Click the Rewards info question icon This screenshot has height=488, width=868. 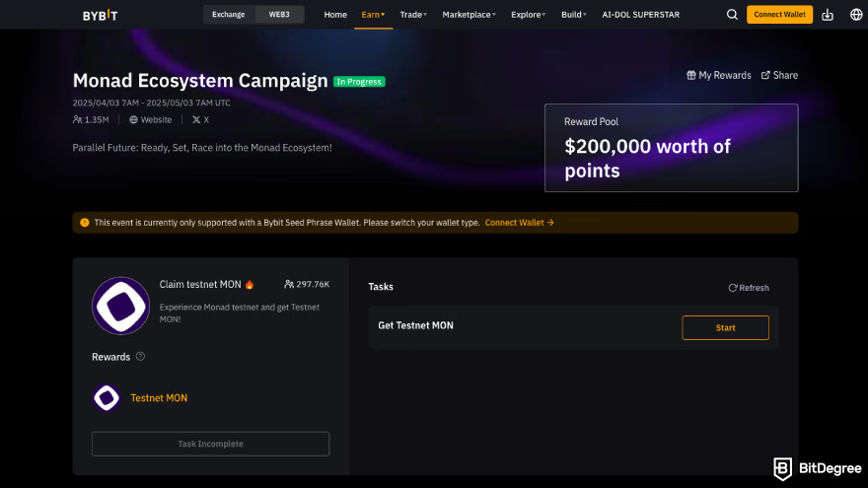click(x=140, y=357)
